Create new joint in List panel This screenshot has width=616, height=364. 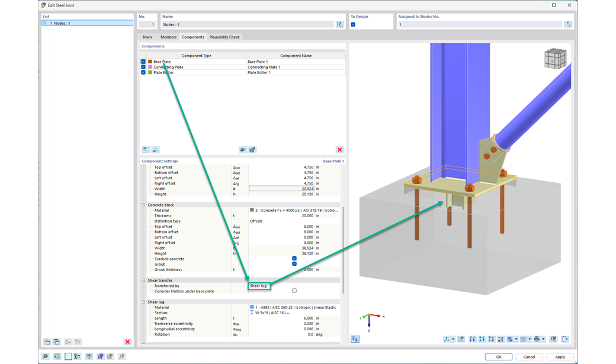click(47, 342)
